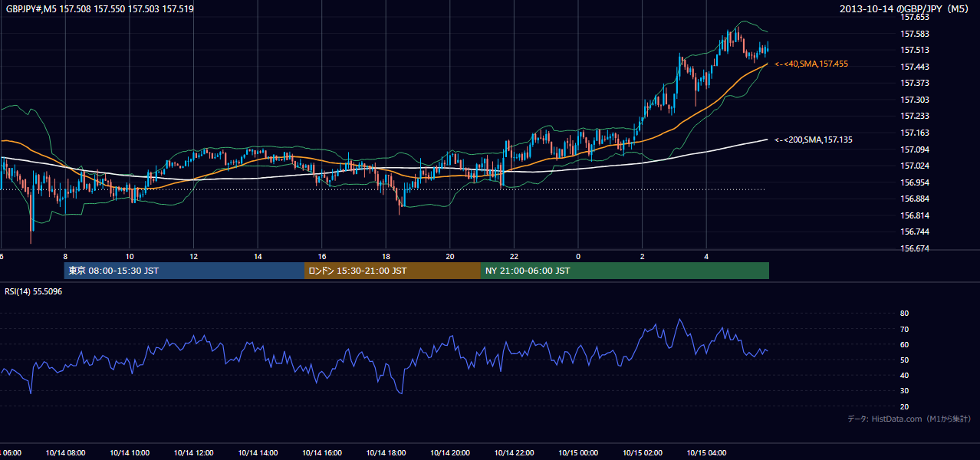Click the hour 10 tick under the price chart
Screen dimensions: 980x460
tap(130, 256)
